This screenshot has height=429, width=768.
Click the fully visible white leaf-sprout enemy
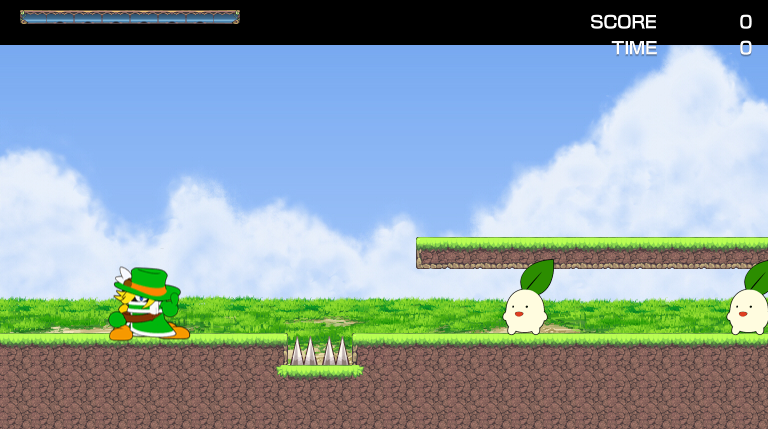(527, 297)
